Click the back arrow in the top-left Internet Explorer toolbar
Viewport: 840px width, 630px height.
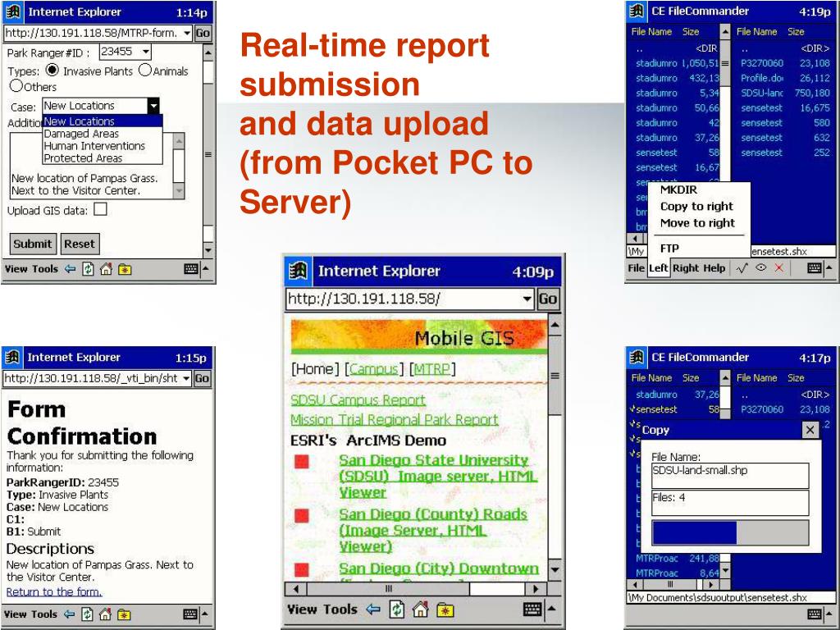[x=70, y=269]
